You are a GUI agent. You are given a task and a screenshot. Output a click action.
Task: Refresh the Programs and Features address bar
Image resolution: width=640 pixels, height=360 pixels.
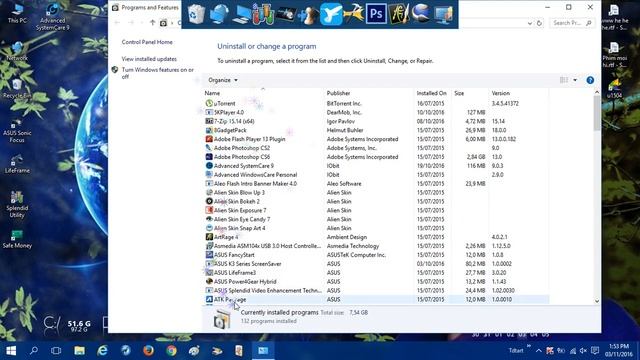click(x=539, y=23)
